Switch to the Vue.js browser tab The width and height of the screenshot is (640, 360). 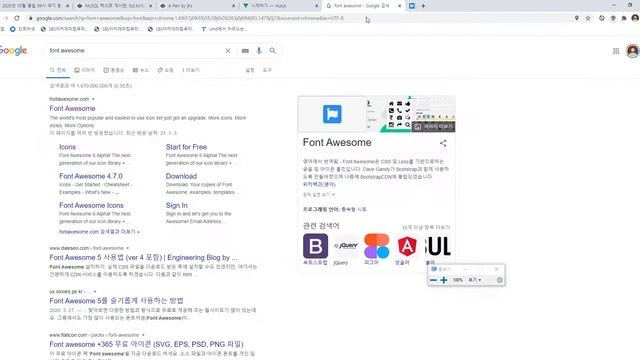pyautogui.click(x=280, y=6)
